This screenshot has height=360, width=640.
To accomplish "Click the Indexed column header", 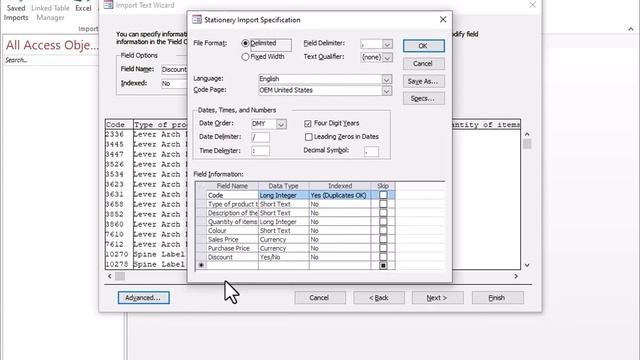I will pos(340,186).
